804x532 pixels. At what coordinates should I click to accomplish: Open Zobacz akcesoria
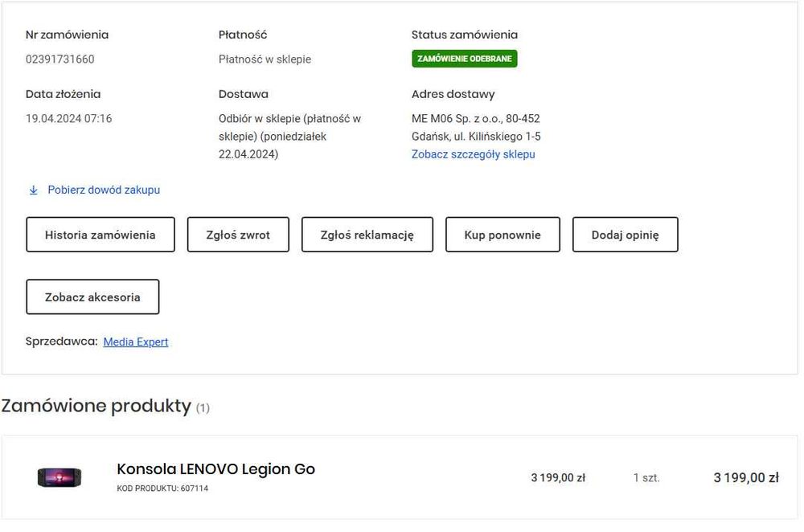click(92, 297)
